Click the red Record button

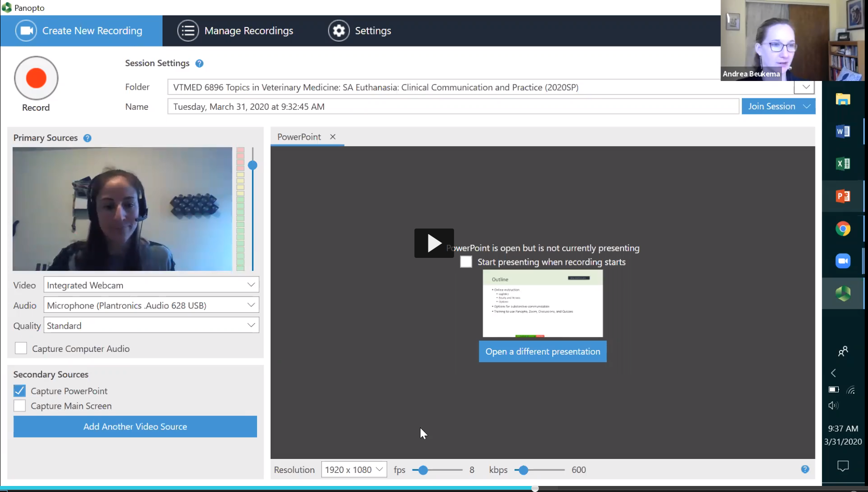pyautogui.click(x=36, y=78)
